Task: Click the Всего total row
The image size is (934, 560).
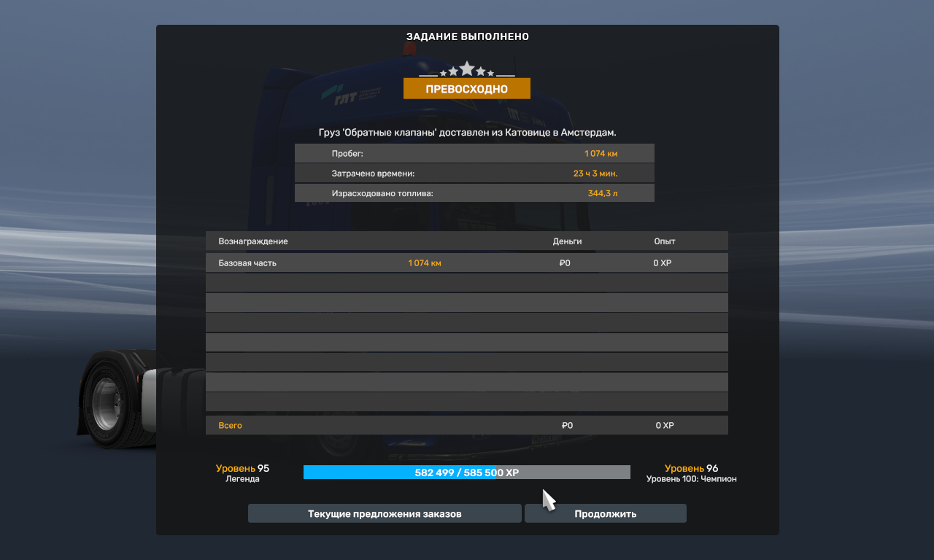Action: (x=467, y=425)
